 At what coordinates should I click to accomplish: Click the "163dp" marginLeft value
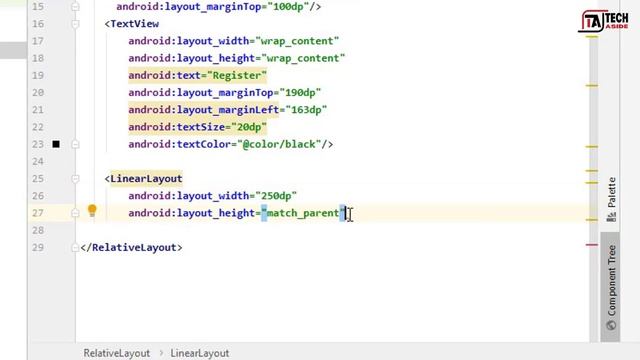(x=306, y=110)
